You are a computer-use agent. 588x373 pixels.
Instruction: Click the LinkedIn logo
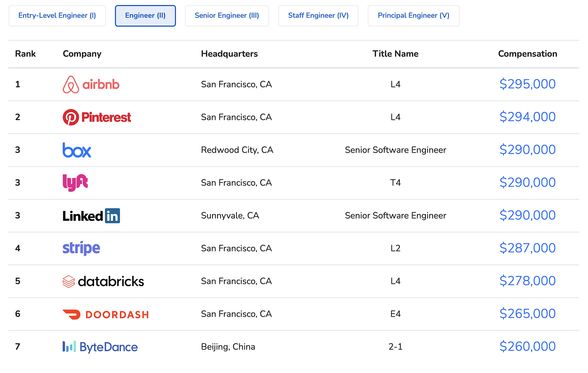coord(91,216)
